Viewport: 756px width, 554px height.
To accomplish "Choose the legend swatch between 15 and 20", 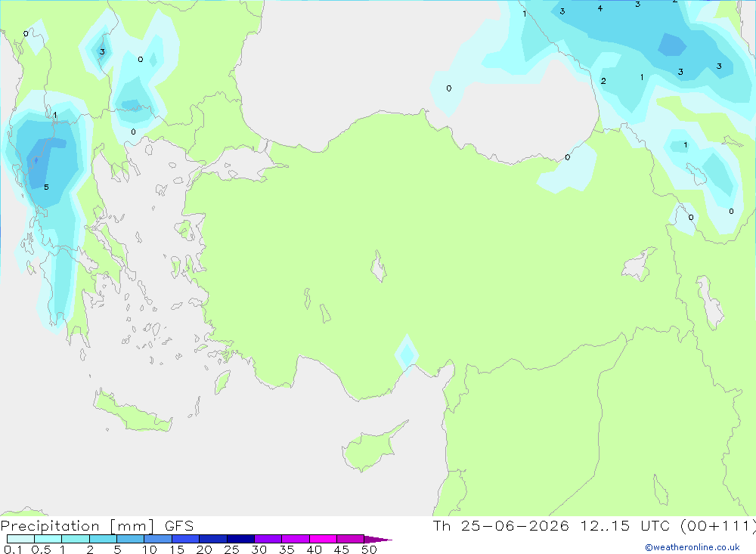I will [x=185, y=539].
